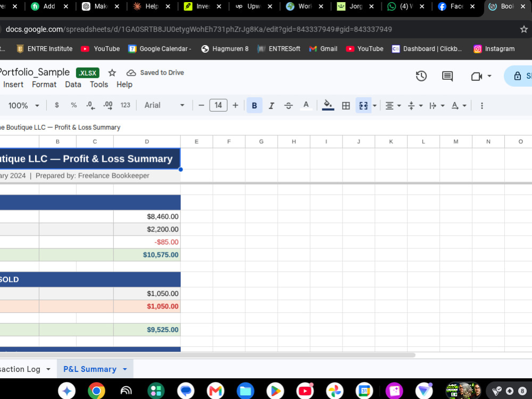
Task: Start a Meet call
Action: tap(477, 76)
